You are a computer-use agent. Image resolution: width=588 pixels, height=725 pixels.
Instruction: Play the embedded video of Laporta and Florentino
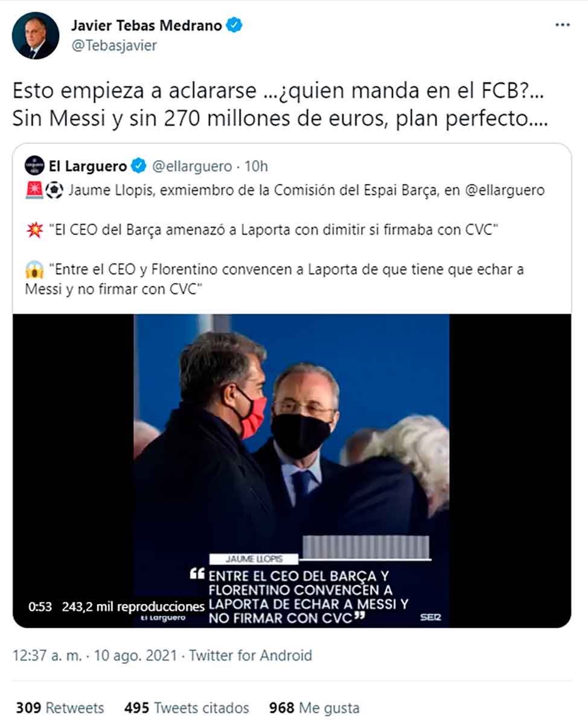(292, 470)
